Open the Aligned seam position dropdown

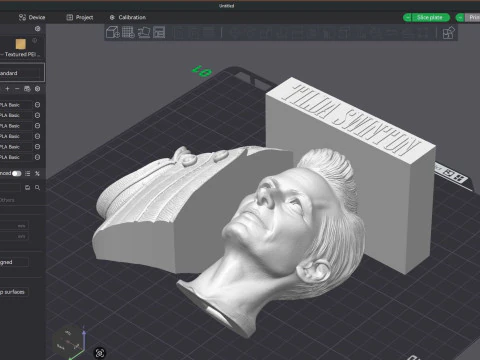pos(14,262)
